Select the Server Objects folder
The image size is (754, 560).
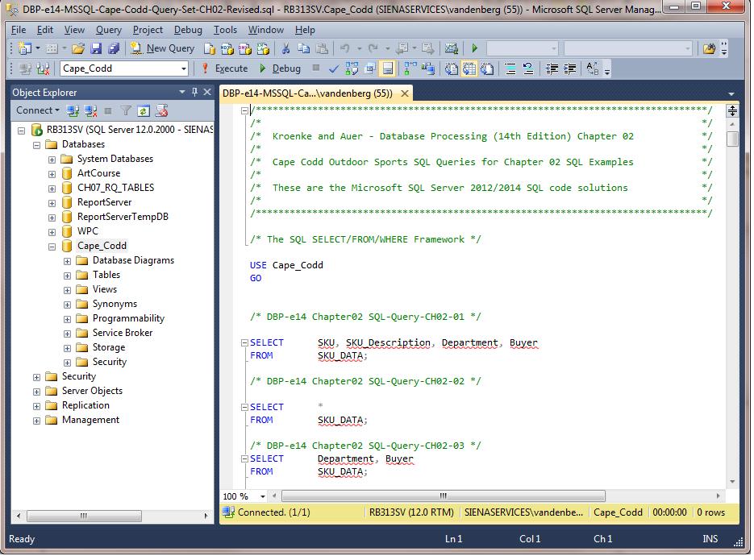pyautogui.click(x=92, y=392)
